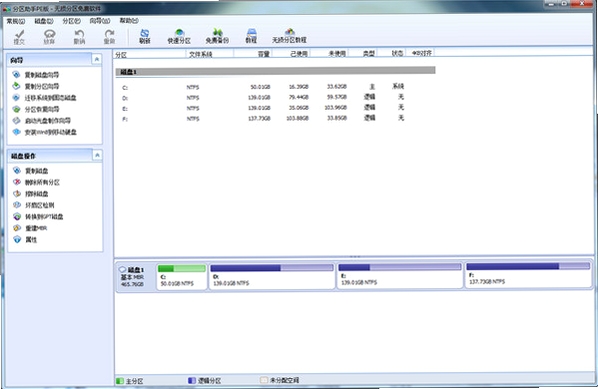Click the 容量 column header
The width and height of the screenshot is (598, 389).
pos(252,54)
